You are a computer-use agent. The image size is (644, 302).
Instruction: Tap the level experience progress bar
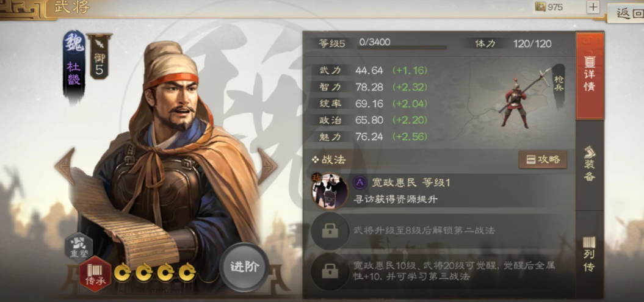pyautogui.click(x=402, y=48)
